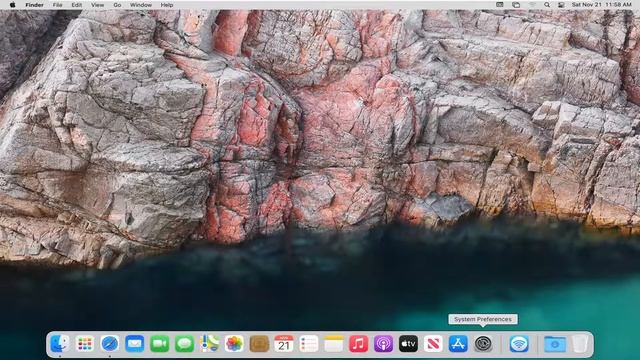The image size is (640, 360).
Task: Open the News app in the Dock
Action: coord(433,344)
